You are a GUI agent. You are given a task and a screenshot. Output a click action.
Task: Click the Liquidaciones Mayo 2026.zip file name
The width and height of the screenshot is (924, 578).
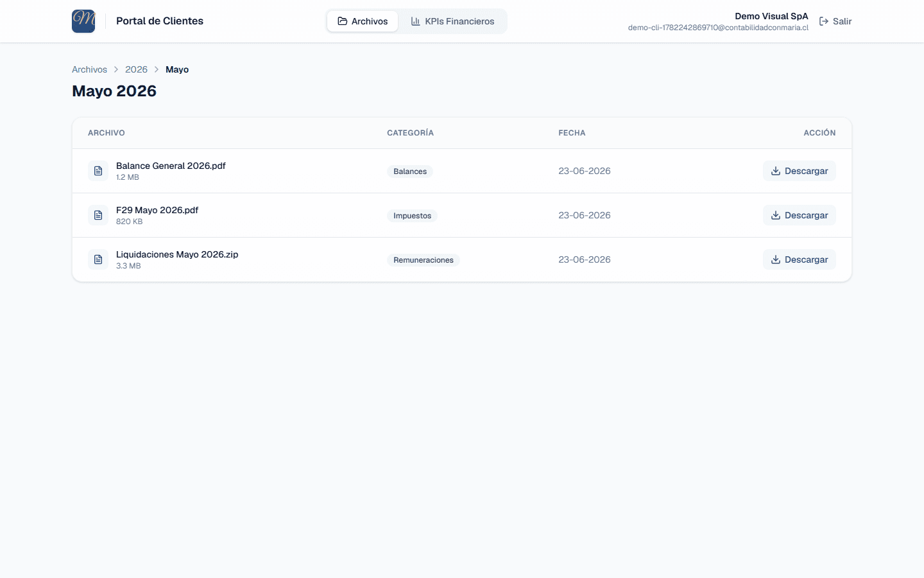pyautogui.click(x=177, y=254)
